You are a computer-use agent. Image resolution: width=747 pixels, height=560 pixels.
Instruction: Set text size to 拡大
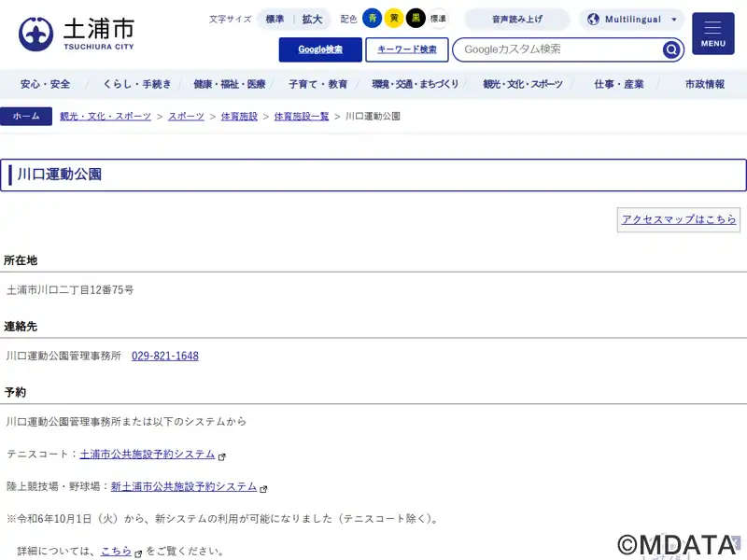click(312, 19)
